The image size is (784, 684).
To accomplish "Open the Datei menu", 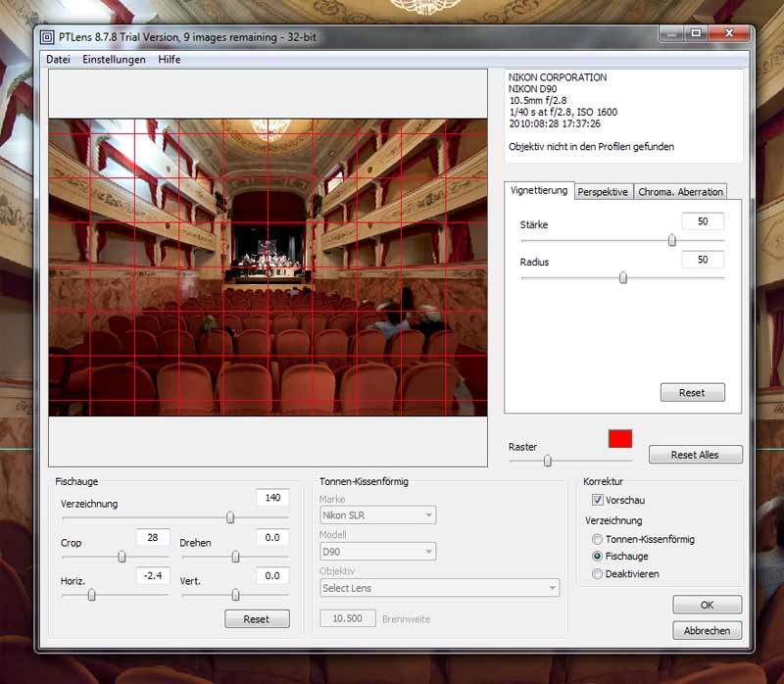I will click(x=58, y=59).
